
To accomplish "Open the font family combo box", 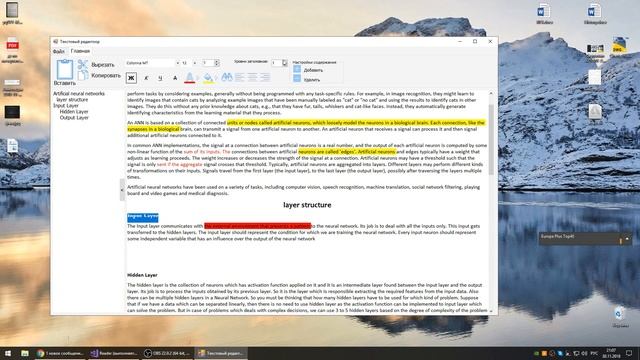I will point(153,63).
